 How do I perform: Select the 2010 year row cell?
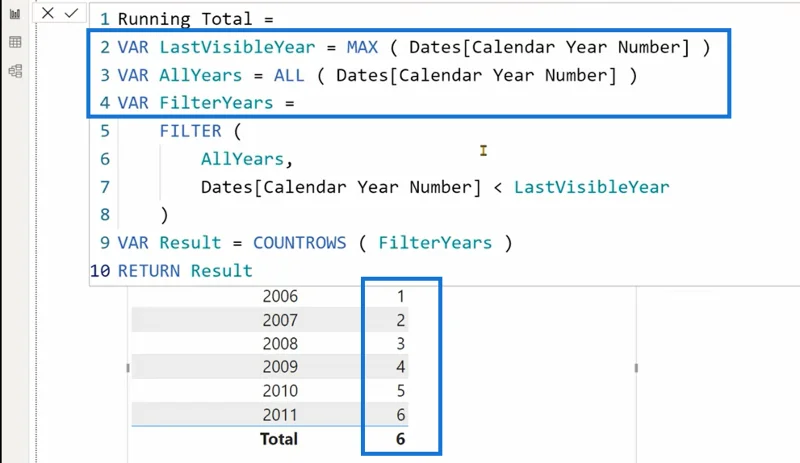(x=280, y=391)
